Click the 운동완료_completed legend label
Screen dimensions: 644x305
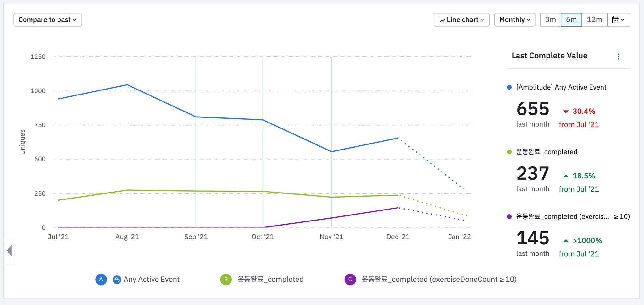pos(270,279)
